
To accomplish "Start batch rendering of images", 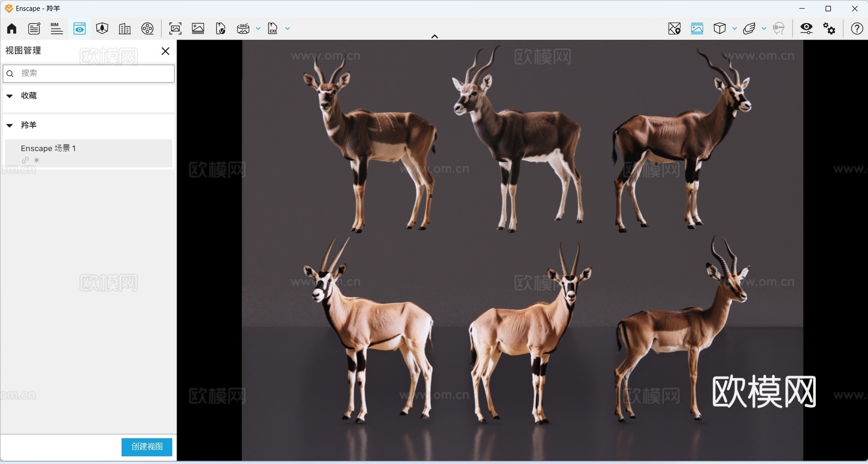I will pyautogui.click(x=198, y=28).
